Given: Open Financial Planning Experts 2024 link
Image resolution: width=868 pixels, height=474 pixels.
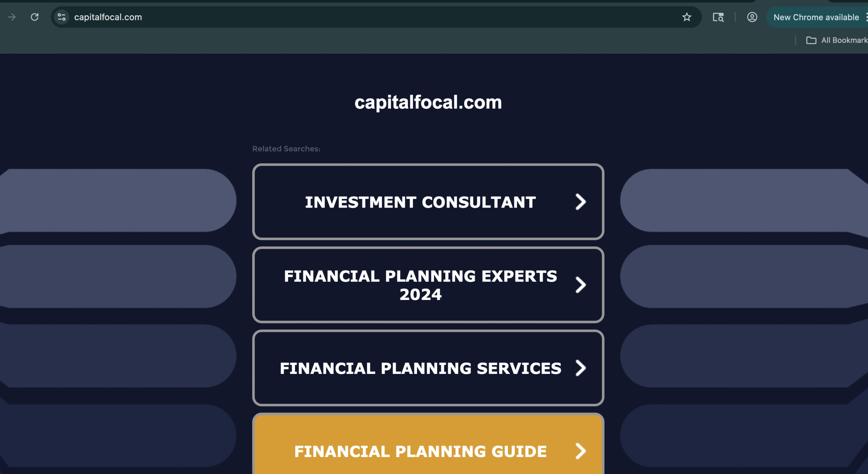Looking at the screenshot, I should click(420, 285).
